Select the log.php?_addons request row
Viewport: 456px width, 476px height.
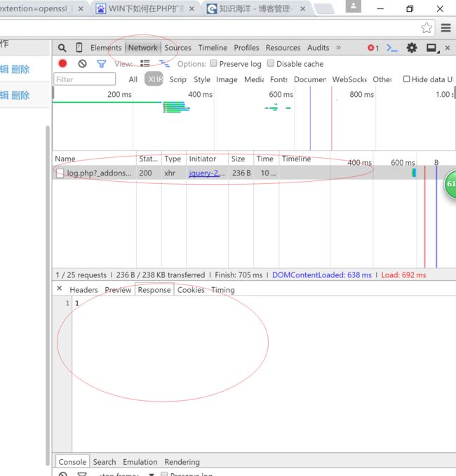(x=254, y=173)
